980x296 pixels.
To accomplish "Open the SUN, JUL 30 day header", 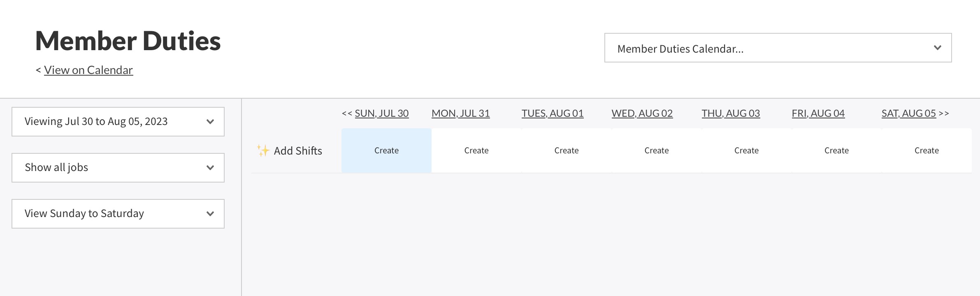I will [x=381, y=113].
